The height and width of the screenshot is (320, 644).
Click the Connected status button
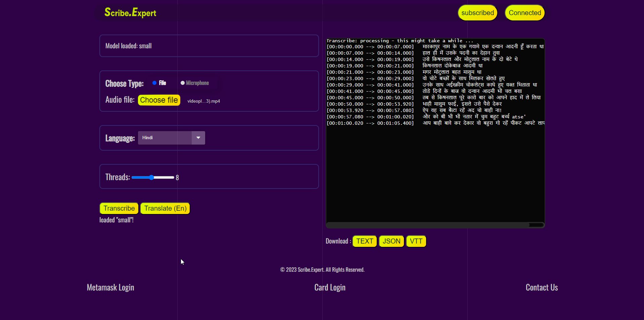(525, 13)
